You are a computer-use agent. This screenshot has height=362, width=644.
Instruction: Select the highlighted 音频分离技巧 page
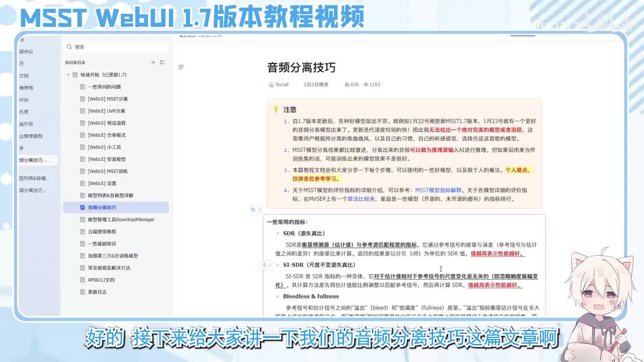[116, 207]
